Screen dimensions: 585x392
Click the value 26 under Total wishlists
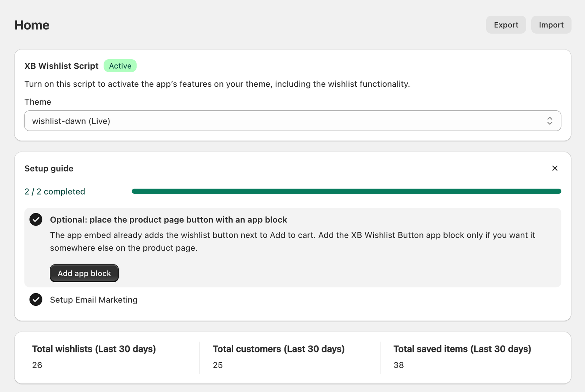click(x=37, y=365)
